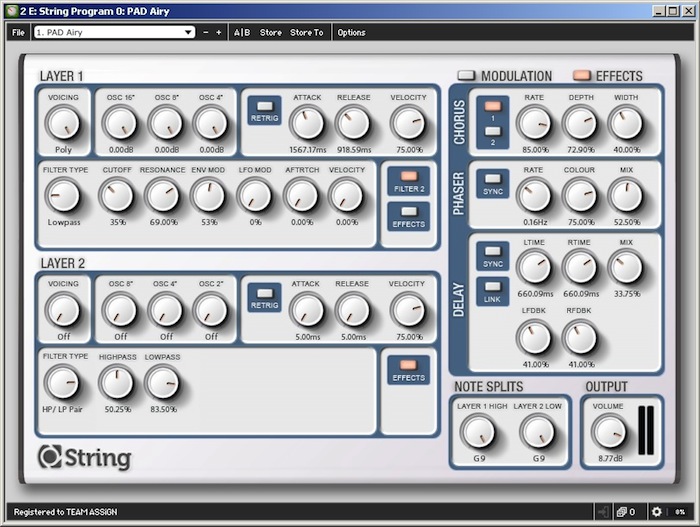Open the File menu
This screenshot has height=527, width=700.
pyautogui.click(x=18, y=32)
